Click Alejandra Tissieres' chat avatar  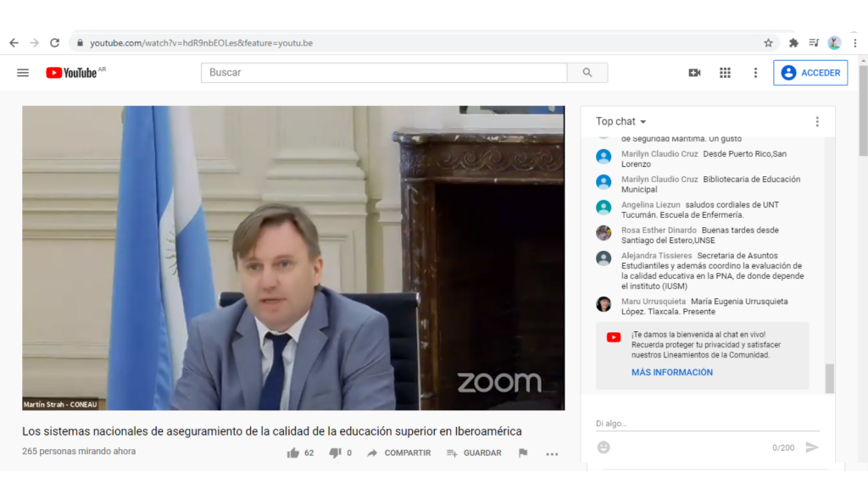pyautogui.click(x=604, y=258)
